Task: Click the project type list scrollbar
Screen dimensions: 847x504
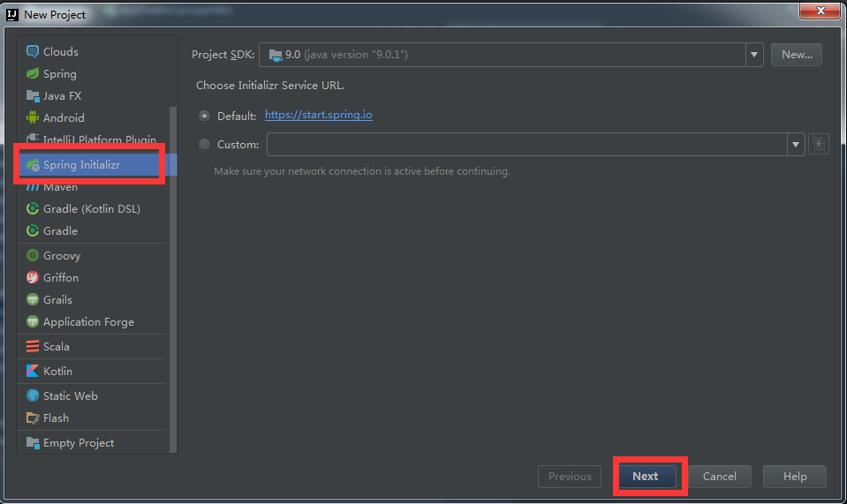Action: click(173, 279)
